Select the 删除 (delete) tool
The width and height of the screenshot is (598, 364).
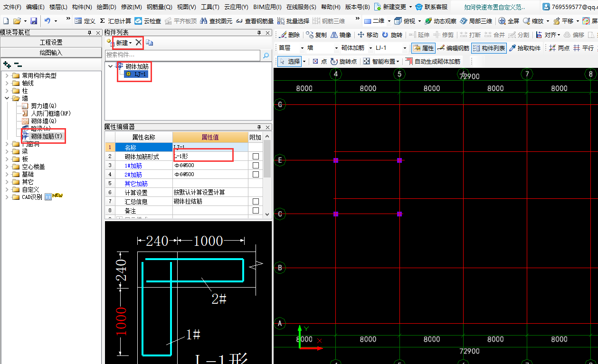click(289, 35)
